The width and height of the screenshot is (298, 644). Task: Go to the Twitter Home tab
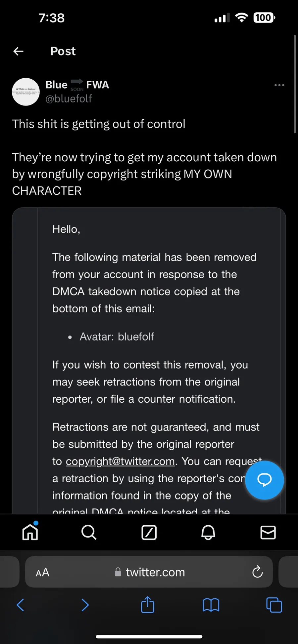click(x=30, y=532)
